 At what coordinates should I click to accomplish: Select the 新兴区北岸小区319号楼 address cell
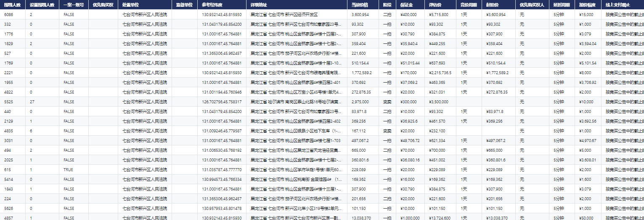coord(296,208)
